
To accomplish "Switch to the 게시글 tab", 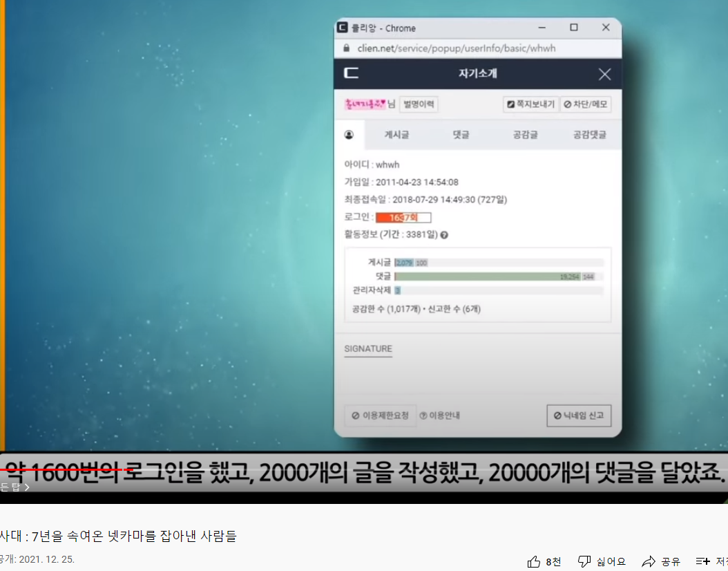I will tap(396, 135).
